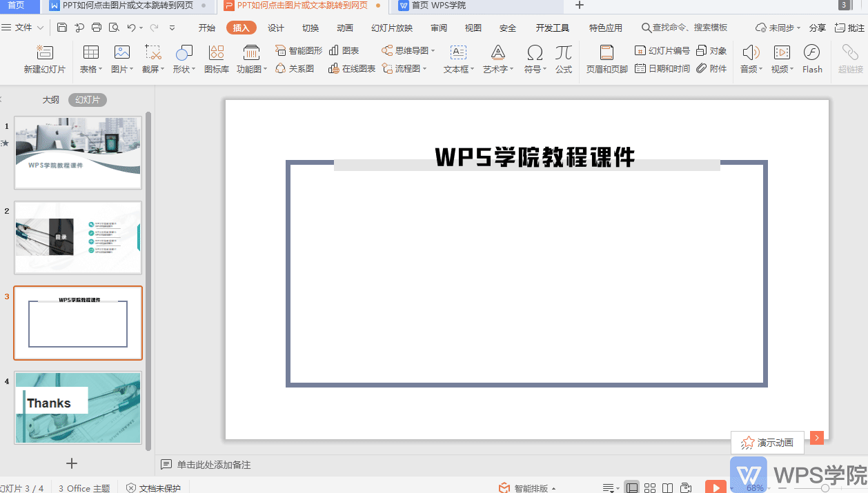Viewport: 868px width, 493px height.
Task: Insert Slide Number (幻灯片编号)
Action: [662, 50]
